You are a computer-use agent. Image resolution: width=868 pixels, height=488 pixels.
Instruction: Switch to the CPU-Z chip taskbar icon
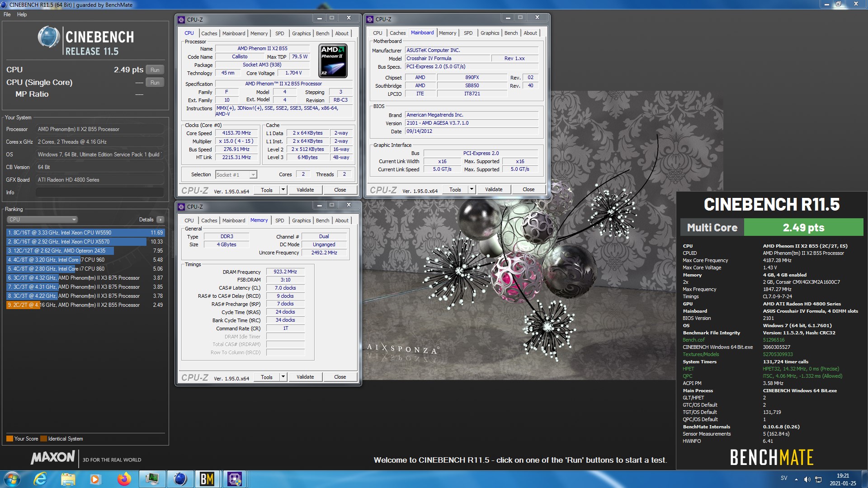click(235, 479)
